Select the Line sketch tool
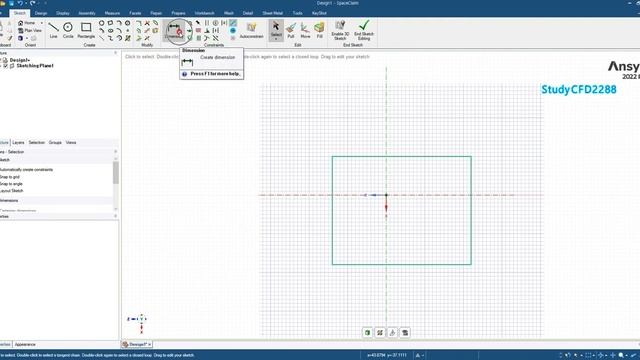640x360 pixels. pyautogui.click(x=53, y=30)
